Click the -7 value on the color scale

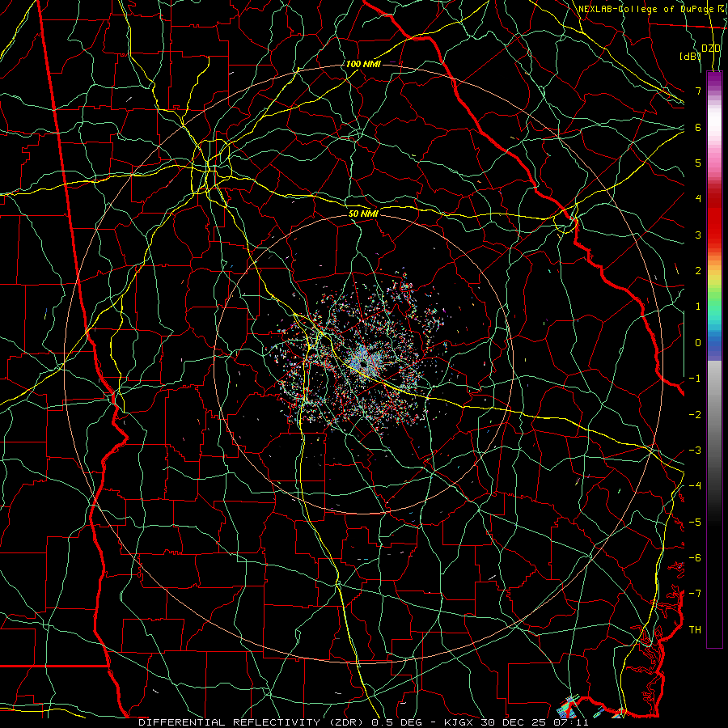coord(695,594)
